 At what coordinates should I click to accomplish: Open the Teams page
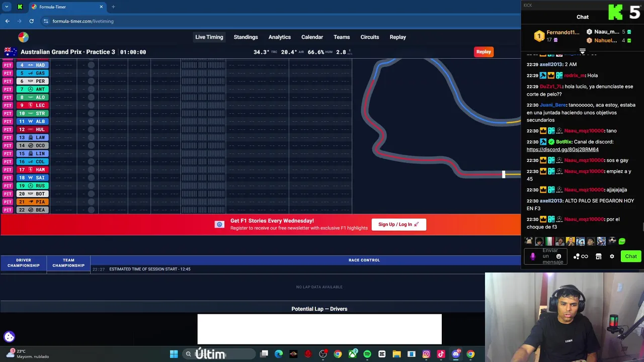tap(341, 37)
